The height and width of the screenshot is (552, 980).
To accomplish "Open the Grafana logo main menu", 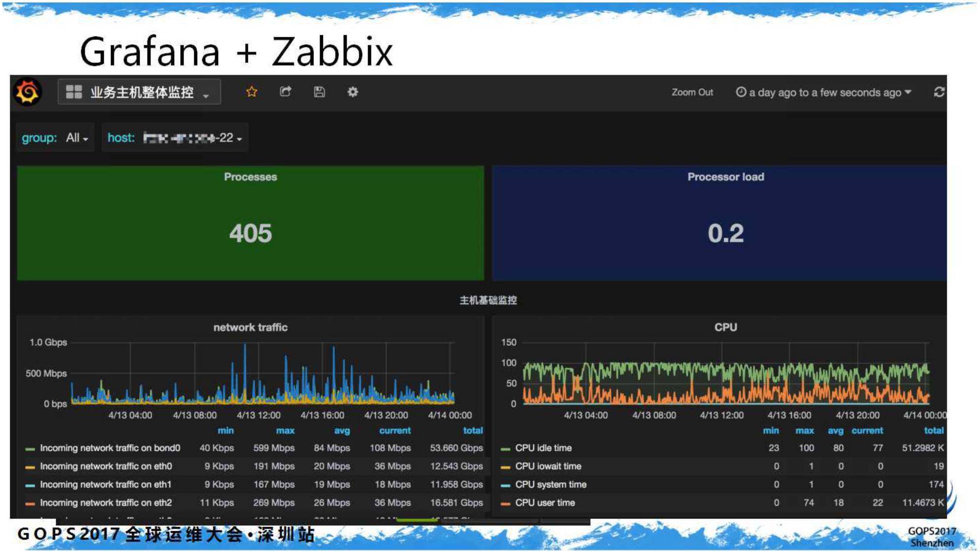I will pos(28,92).
